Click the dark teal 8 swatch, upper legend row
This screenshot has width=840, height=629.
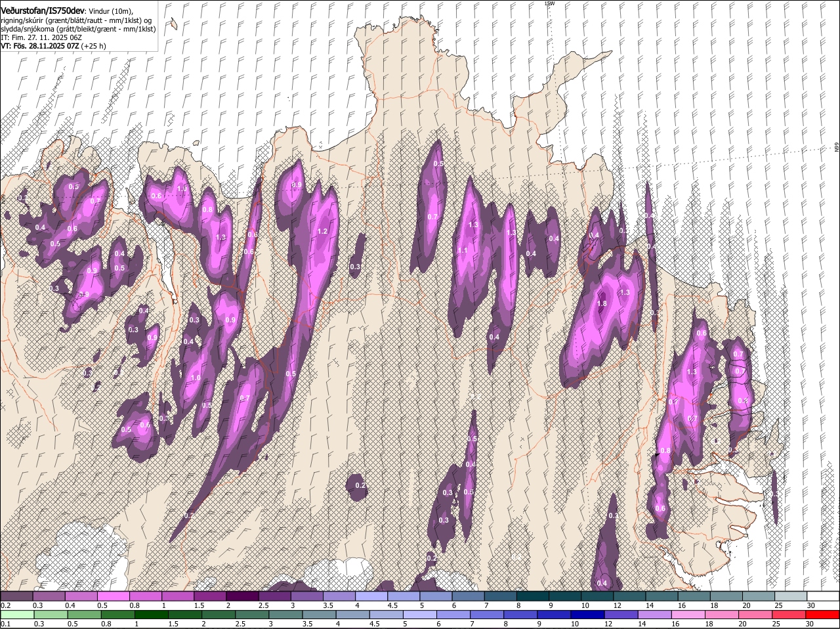point(532,596)
